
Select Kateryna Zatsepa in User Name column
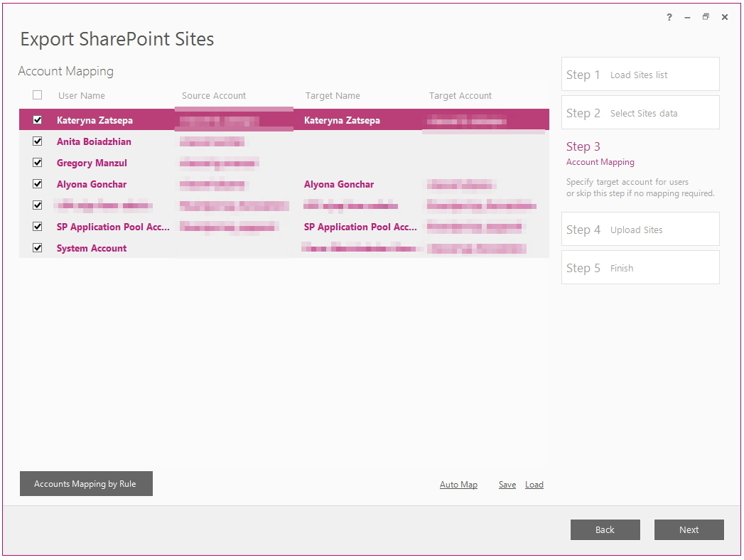pos(95,120)
